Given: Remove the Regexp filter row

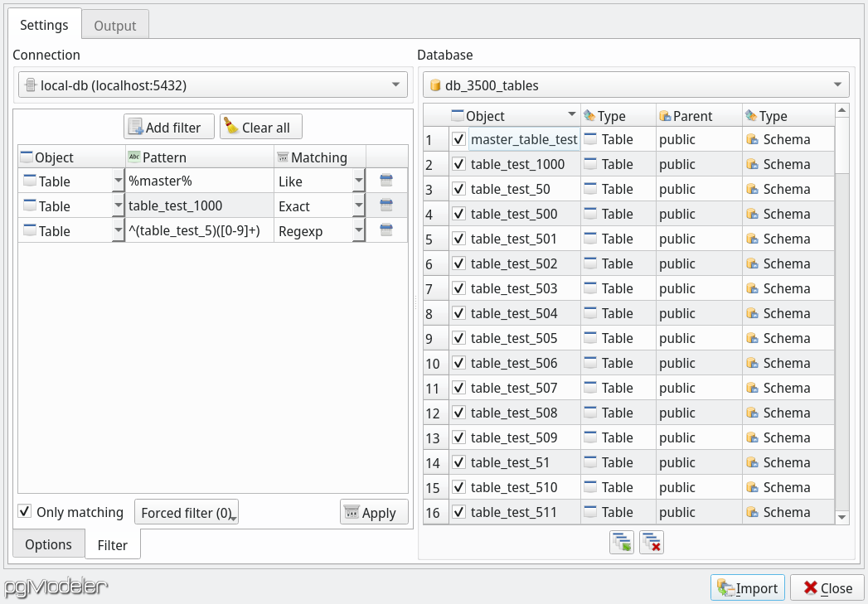Looking at the screenshot, I should pyautogui.click(x=386, y=230).
